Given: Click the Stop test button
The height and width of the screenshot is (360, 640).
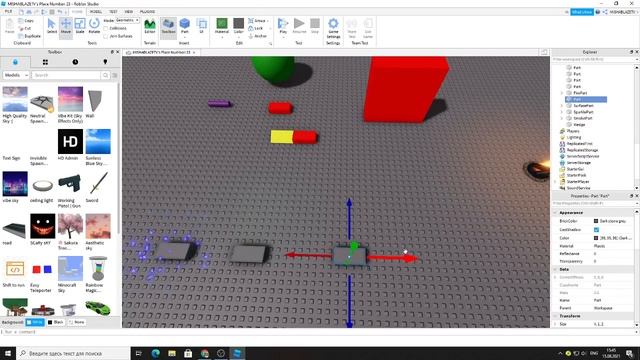Looking at the screenshot, I should pyautogui.click(x=315, y=26).
